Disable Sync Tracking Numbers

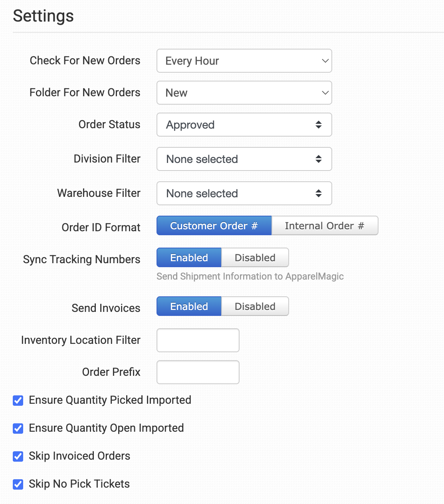pyautogui.click(x=255, y=258)
